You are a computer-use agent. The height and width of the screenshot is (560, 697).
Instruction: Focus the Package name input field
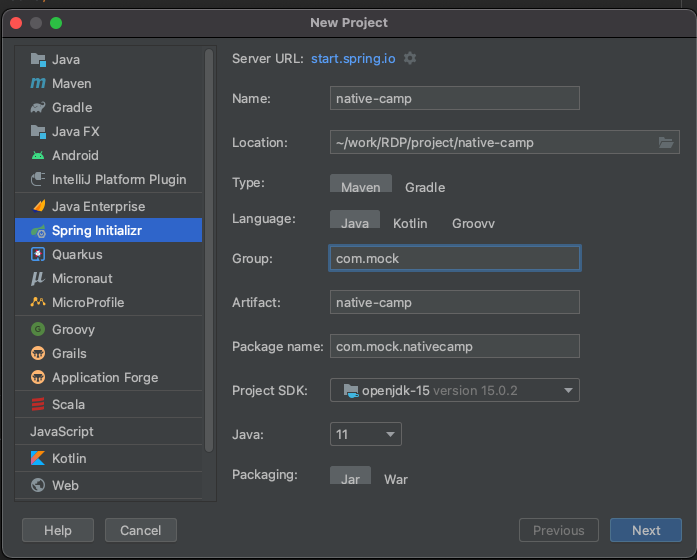[x=455, y=346]
